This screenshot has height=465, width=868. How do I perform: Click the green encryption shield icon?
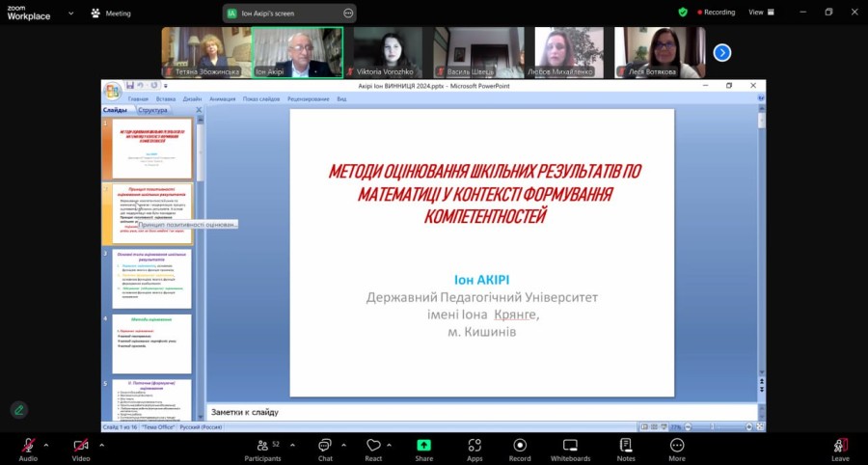(683, 13)
